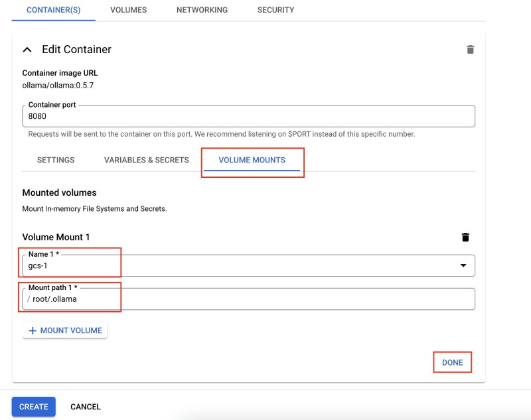Open the Variables & Secrets sub-tab
531x420 pixels.
[x=146, y=160]
